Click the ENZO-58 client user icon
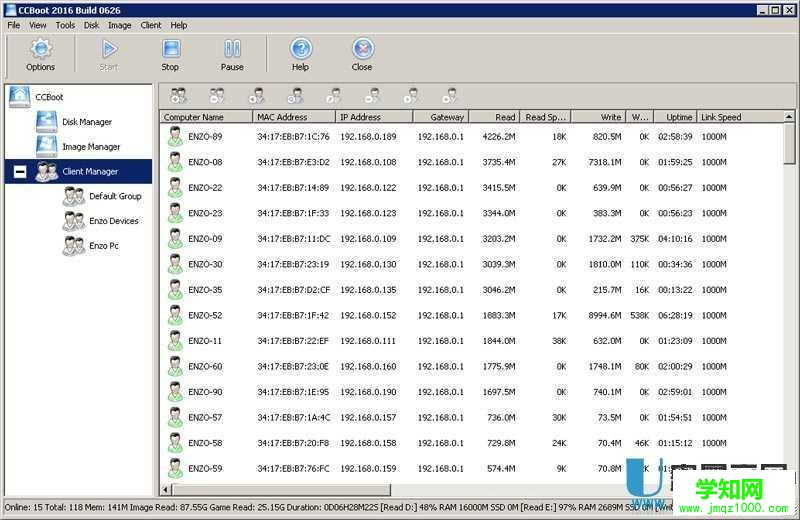Viewport: 800px width, 520px height. (175, 442)
